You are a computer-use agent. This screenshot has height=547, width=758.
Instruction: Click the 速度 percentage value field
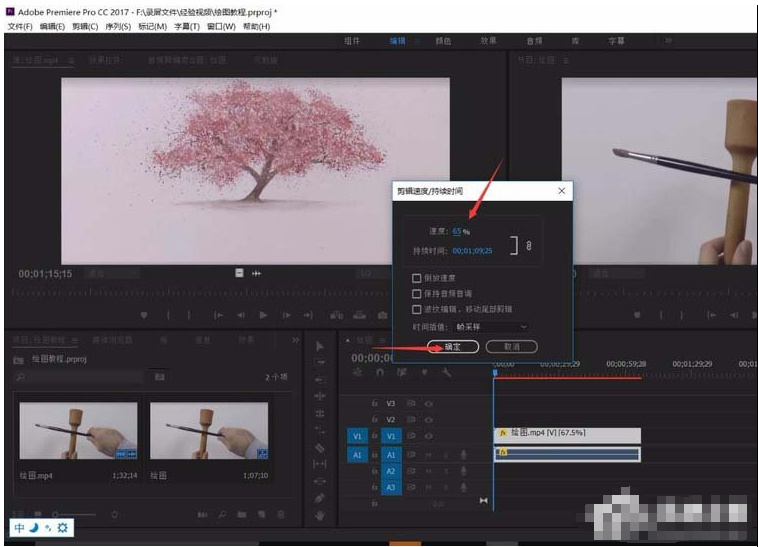pos(458,231)
